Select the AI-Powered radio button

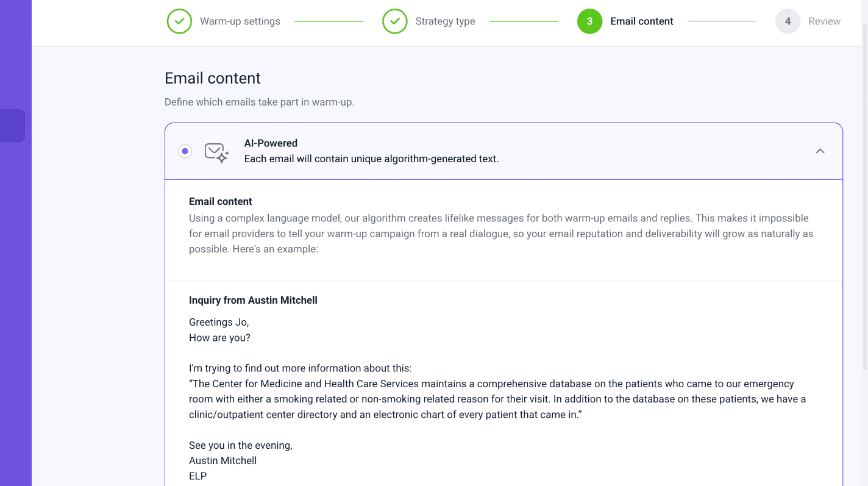point(185,151)
